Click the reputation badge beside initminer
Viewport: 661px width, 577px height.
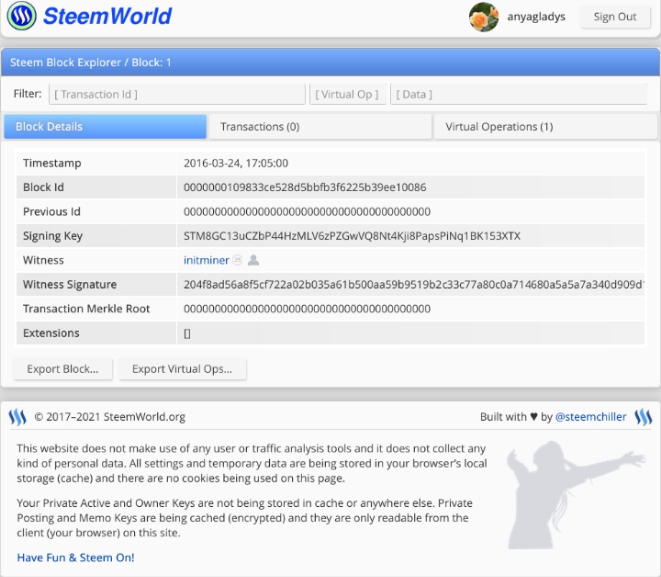point(238,260)
